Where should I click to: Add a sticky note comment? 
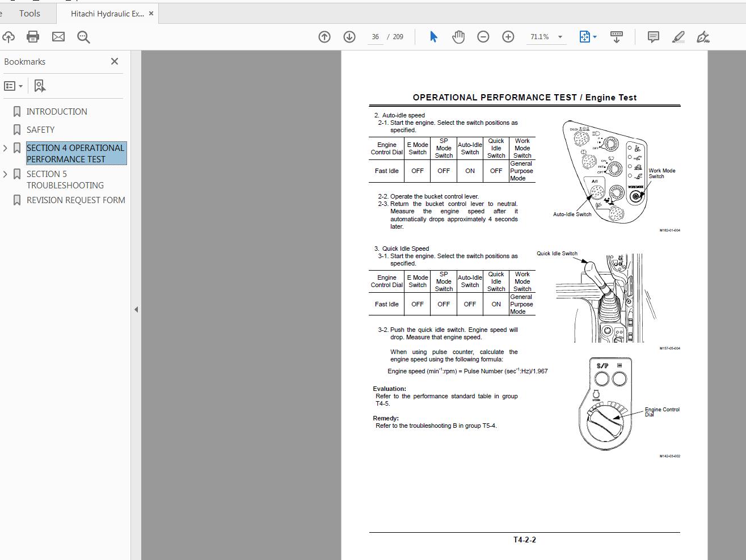[x=654, y=37]
